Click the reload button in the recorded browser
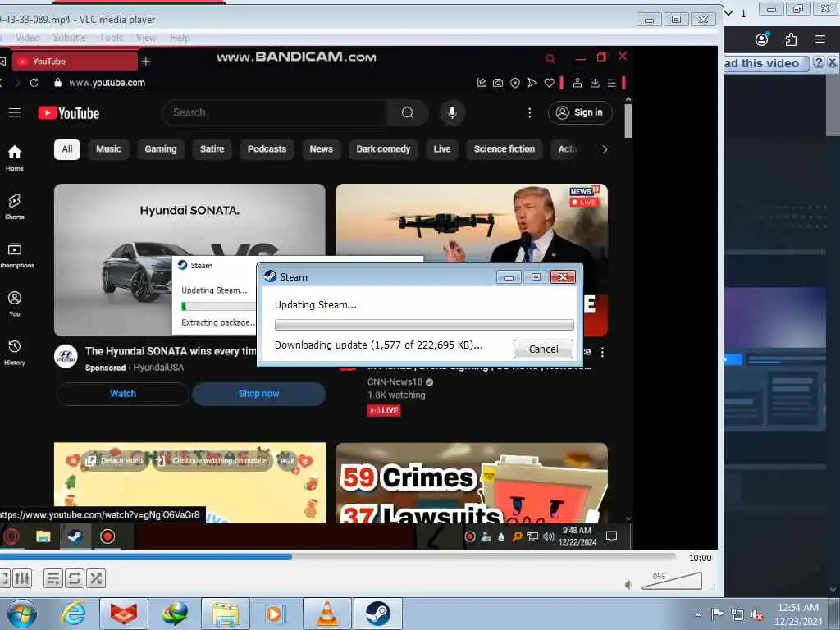Screen dimensions: 840x630 pos(34,83)
